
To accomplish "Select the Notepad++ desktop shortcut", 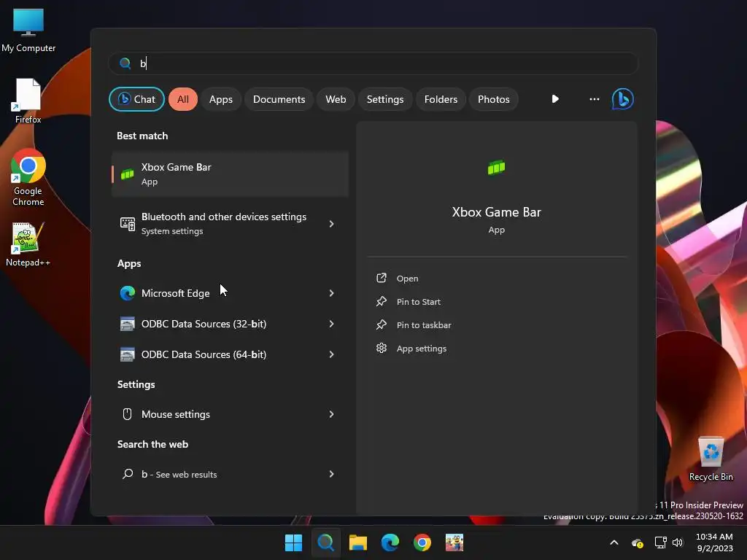I will tap(28, 244).
